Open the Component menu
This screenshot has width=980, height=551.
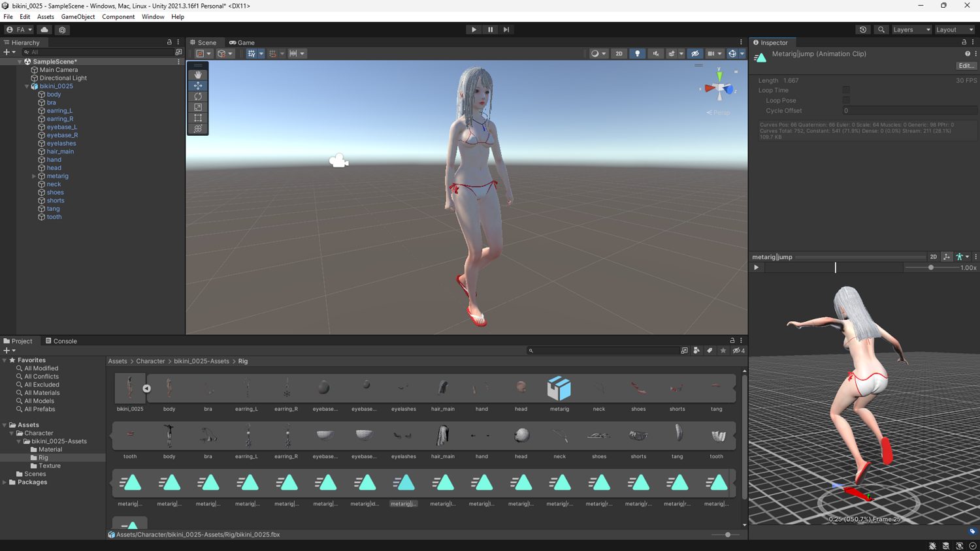point(118,17)
